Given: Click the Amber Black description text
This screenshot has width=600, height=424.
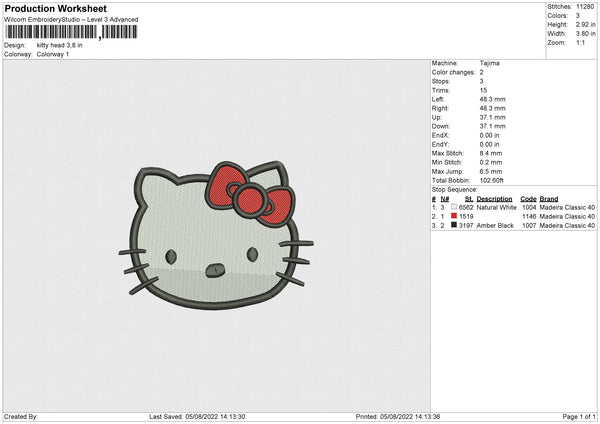Looking at the screenshot, I should (x=495, y=226).
